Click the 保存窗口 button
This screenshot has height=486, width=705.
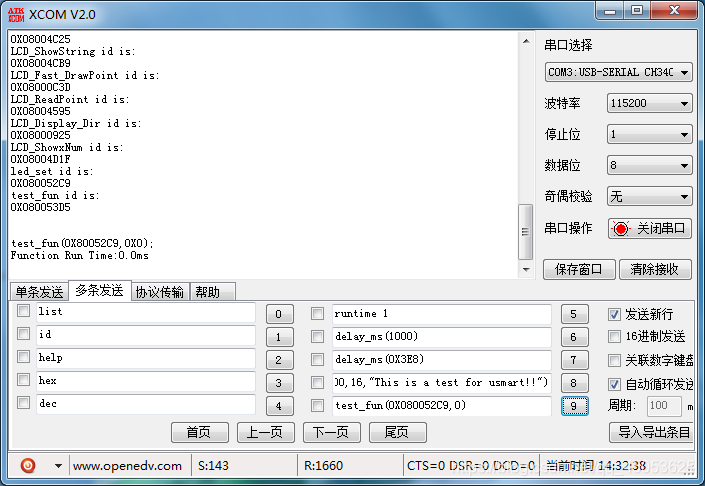pos(579,269)
